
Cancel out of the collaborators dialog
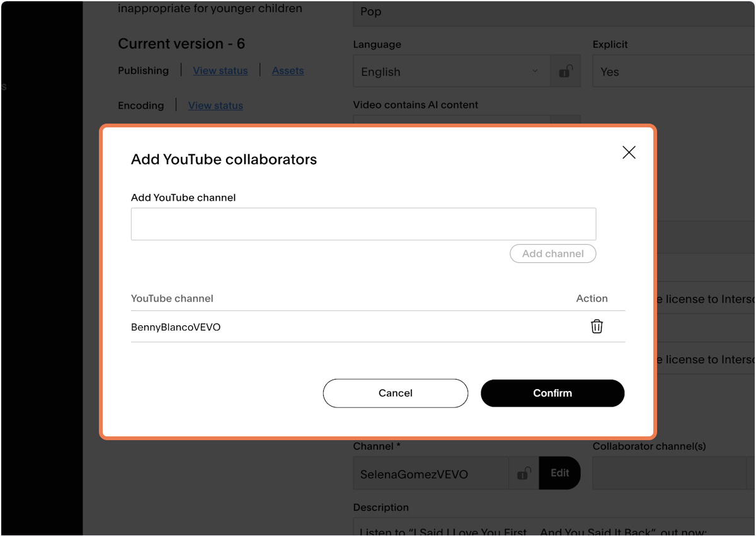(395, 393)
